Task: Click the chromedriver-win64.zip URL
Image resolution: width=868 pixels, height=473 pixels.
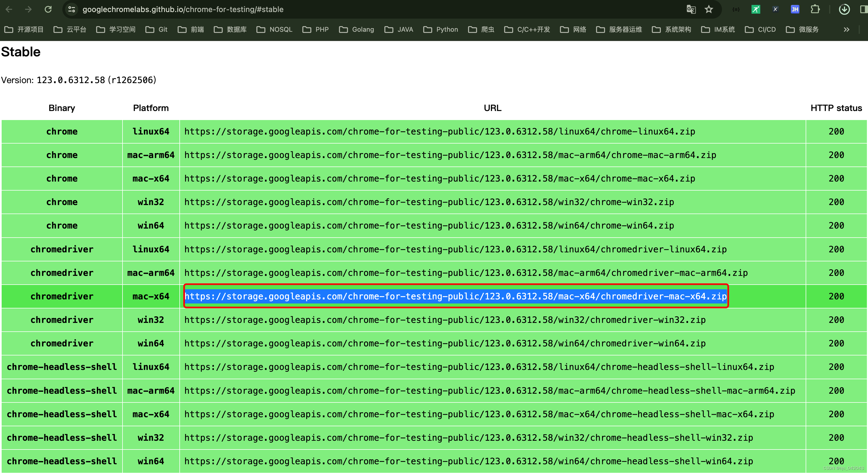Action: click(445, 343)
